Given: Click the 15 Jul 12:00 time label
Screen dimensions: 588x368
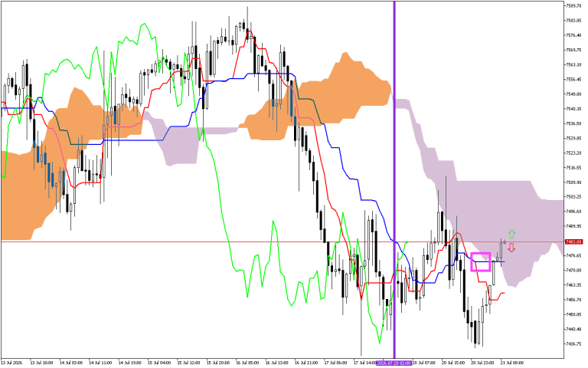Looking at the screenshot, I should (188, 363).
